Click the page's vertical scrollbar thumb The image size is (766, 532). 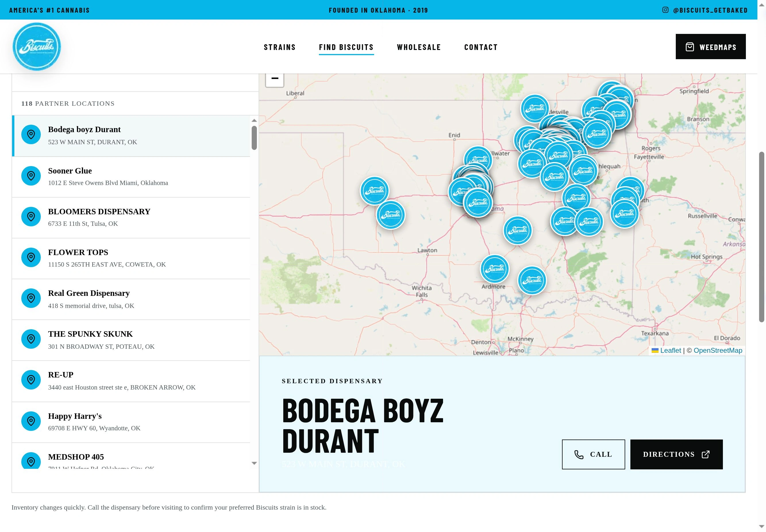762,237
